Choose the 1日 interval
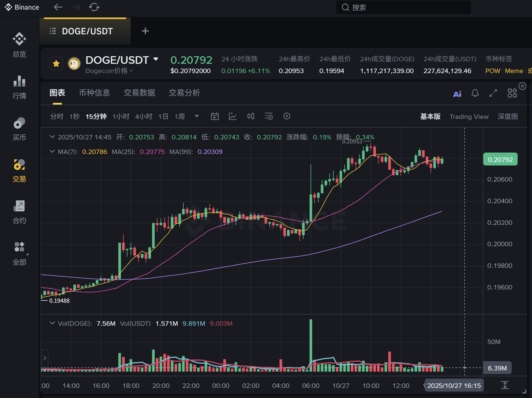Viewport: 532px width, 398px height. (163, 116)
